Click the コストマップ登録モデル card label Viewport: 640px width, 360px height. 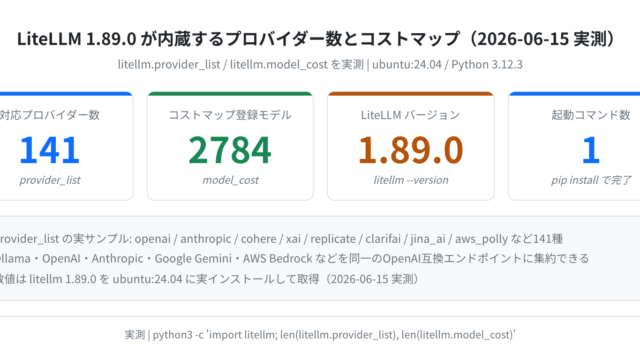(230, 115)
